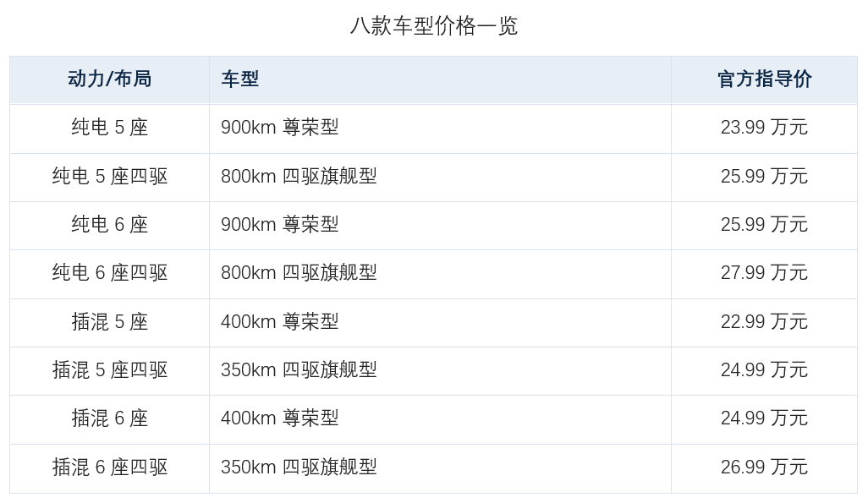Viewport: 868px width, 503px height.
Task: Click the 插混 5 座四驱 cell
Action: click(110, 370)
